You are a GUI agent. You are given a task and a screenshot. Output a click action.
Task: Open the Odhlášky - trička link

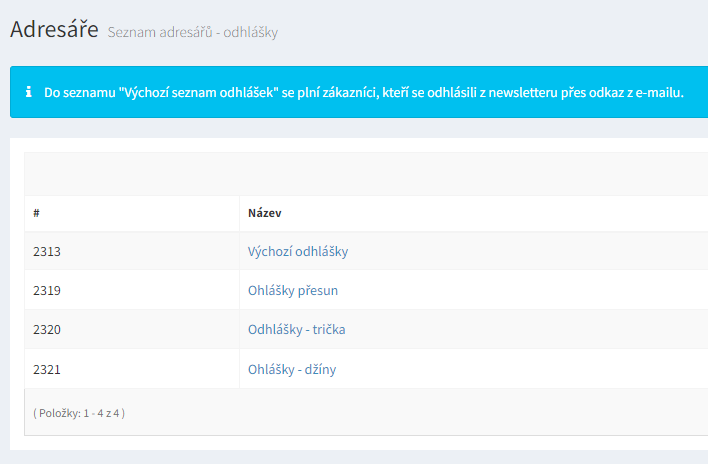click(296, 330)
